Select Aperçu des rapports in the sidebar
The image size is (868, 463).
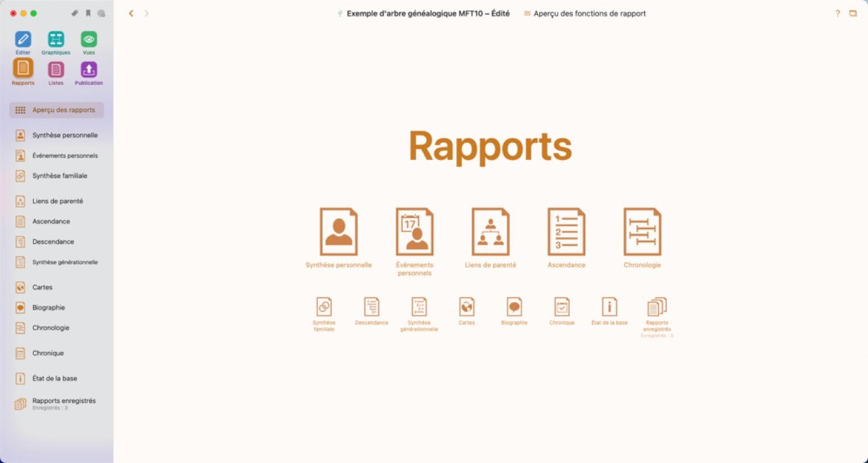pos(57,110)
